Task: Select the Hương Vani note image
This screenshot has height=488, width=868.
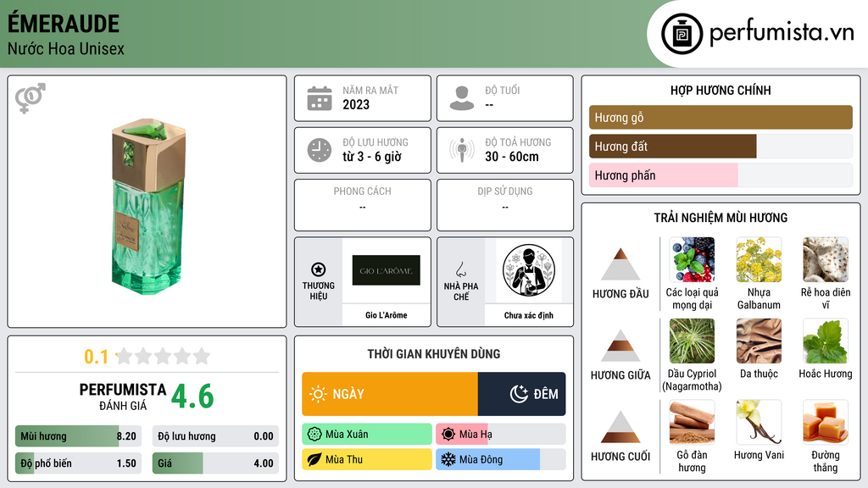Action: pyautogui.click(x=759, y=423)
